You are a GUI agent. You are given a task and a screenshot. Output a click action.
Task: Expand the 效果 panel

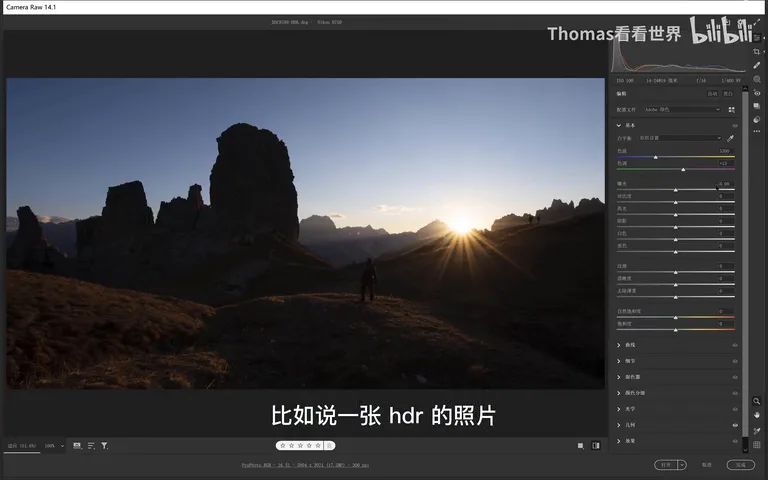(619, 441)
